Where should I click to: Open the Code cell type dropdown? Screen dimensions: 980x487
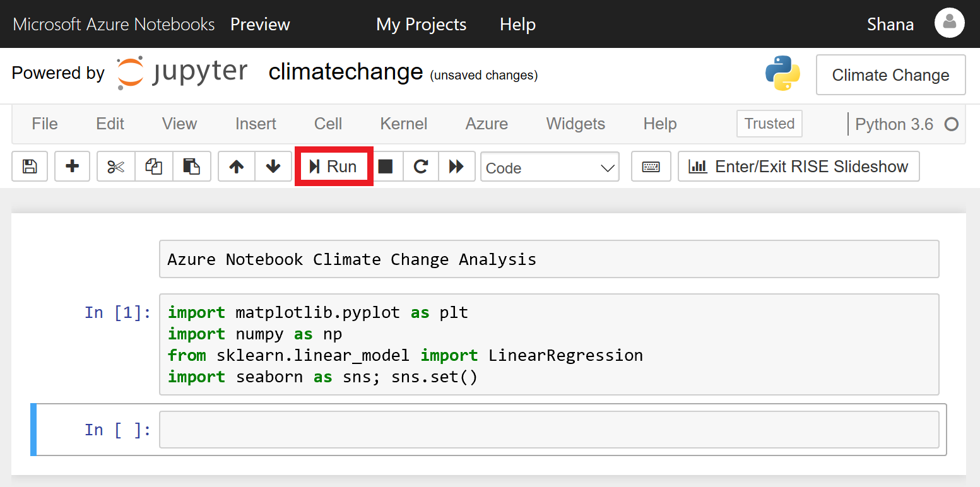pyautogui.click(x=550, y=168)
